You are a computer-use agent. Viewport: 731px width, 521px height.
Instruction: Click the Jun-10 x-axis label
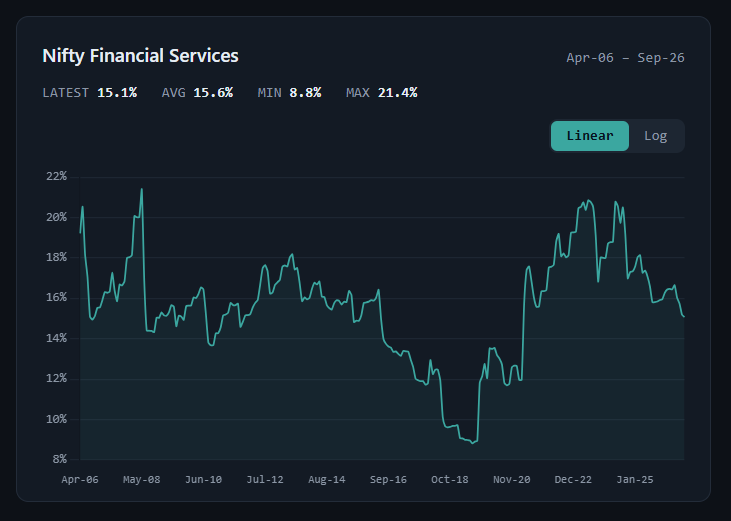(x=203, y=480)
